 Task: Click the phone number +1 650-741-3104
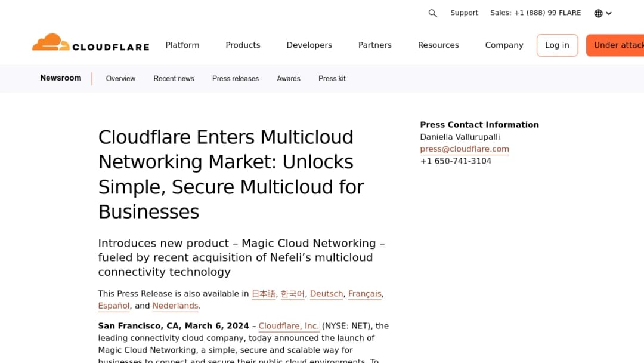(x=456, y=161)
